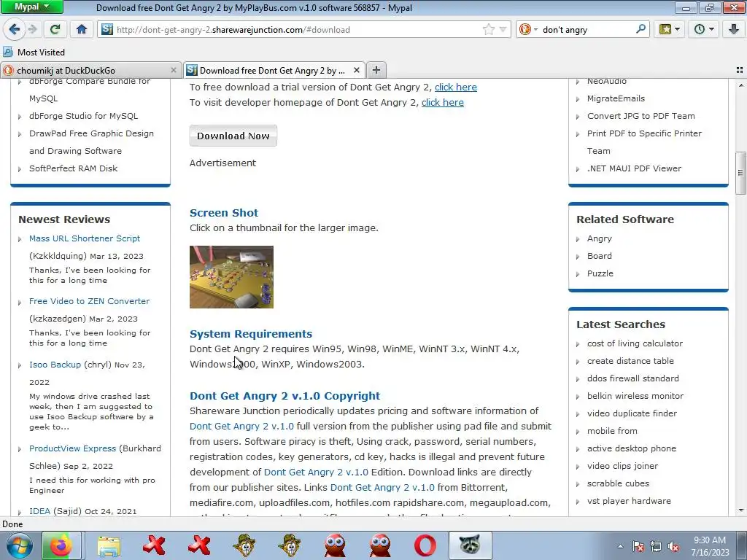The height and width of the screenshot is (560, 747).
Task: Open file explorer folder in taskbar
Action: [109, 545]
